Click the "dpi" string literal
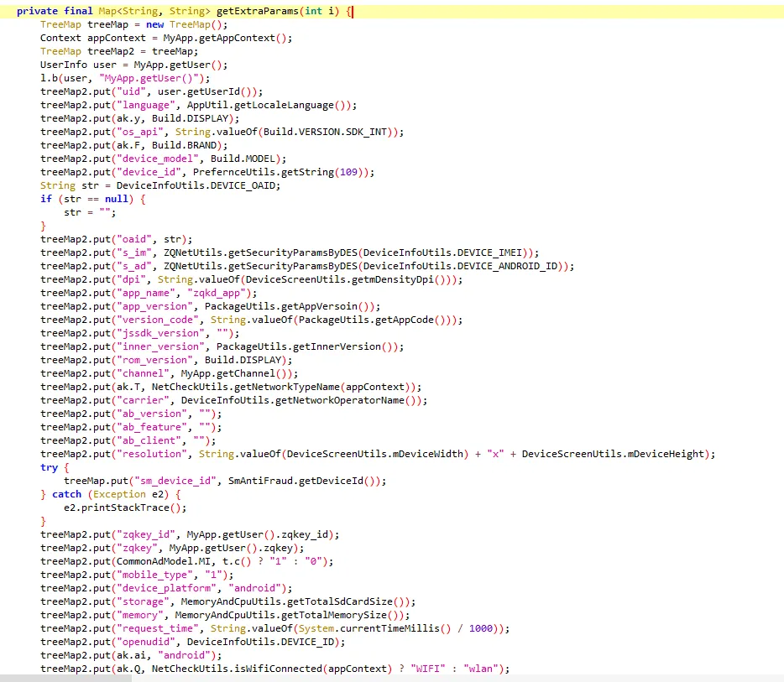 tap(131, 280)
